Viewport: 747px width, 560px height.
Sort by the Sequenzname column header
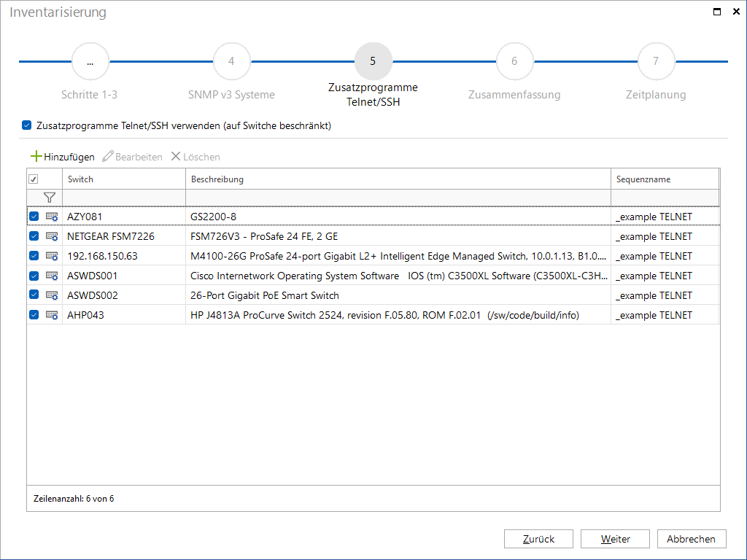(665, 179)
